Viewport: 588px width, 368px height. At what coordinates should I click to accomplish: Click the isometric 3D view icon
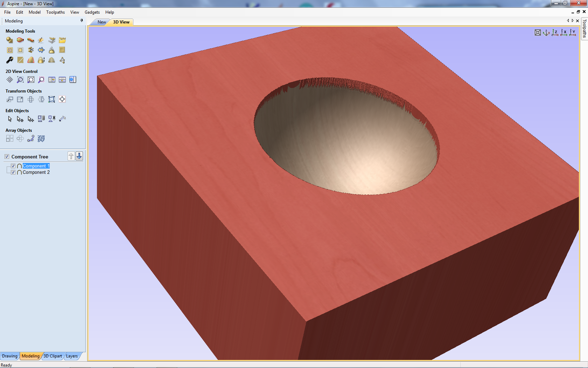[546, 33]
